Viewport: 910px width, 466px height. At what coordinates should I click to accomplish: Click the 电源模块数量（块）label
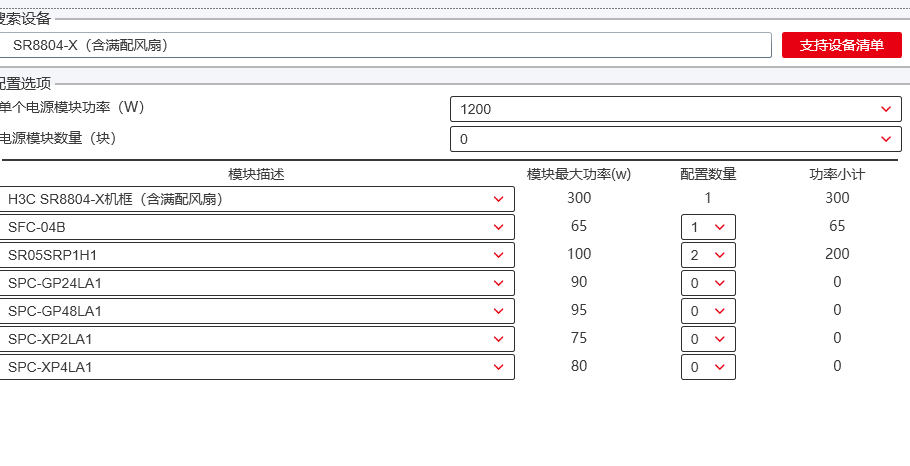coord(58,138)
